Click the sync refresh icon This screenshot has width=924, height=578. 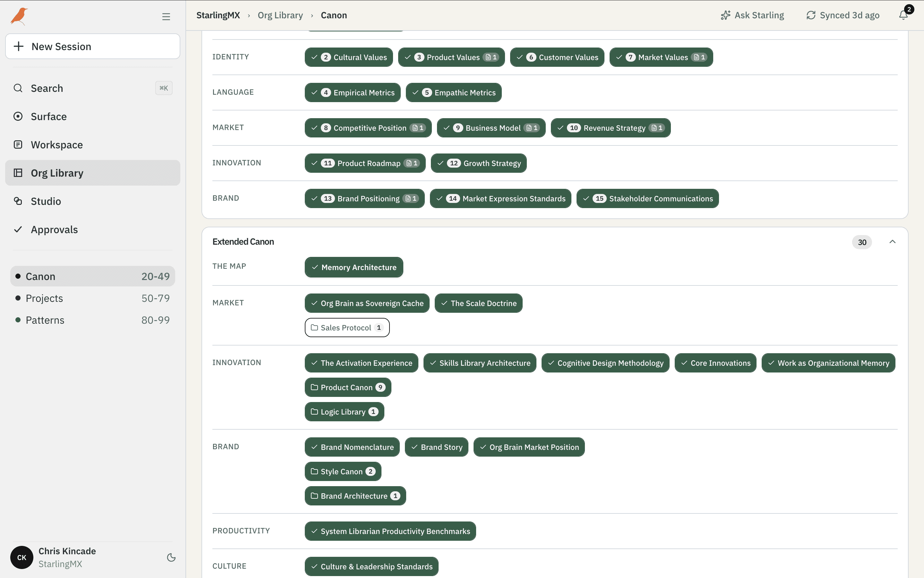point(811,15)
